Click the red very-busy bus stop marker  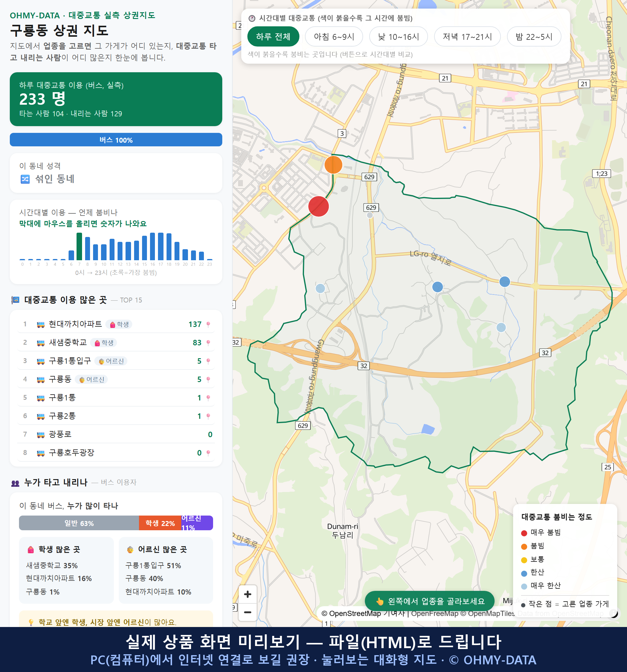(x=318, y=206)
